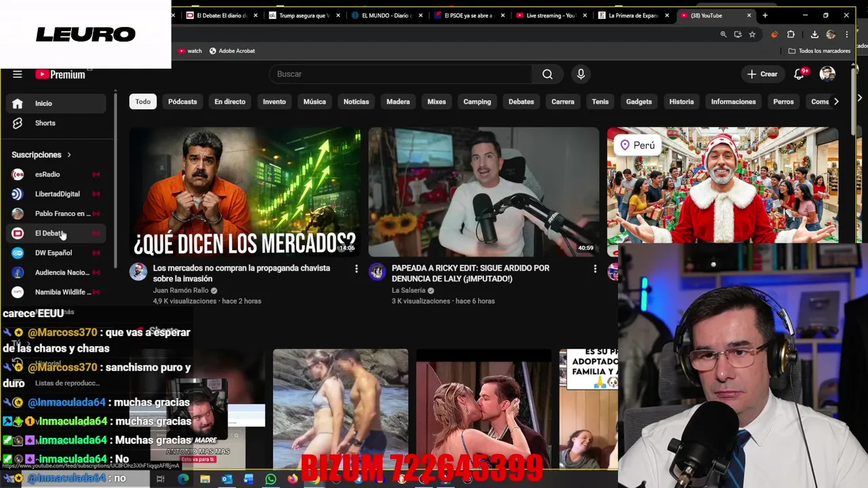Viewport: 868px width, 488px height.
Task: Open the 'PAPEADA A RICKY EDIT' video title
Action: pyautogui.click(x=471, y=273)
